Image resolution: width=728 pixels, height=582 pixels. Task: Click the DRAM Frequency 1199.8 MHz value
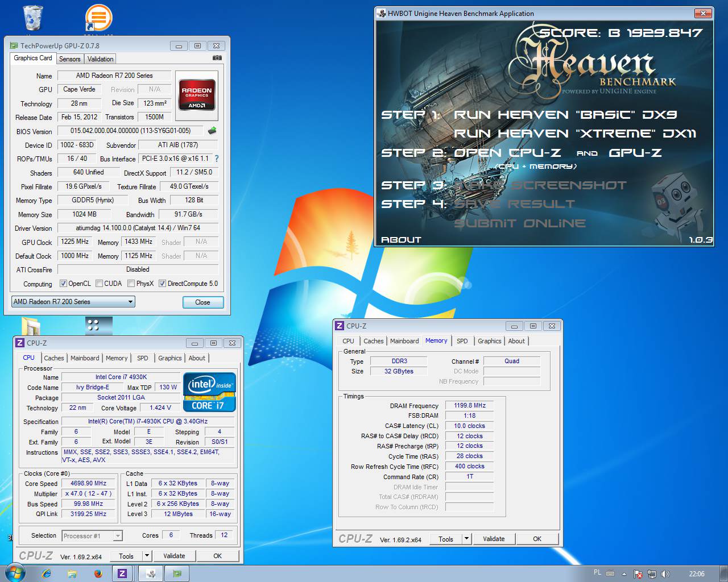pyautogui.click(x=469, y=405)
